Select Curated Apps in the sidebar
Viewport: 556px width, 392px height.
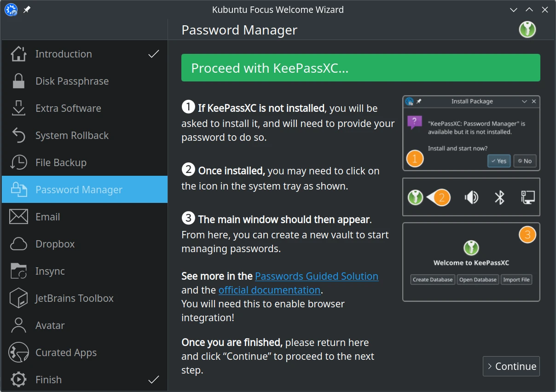(x=66, y=353)
